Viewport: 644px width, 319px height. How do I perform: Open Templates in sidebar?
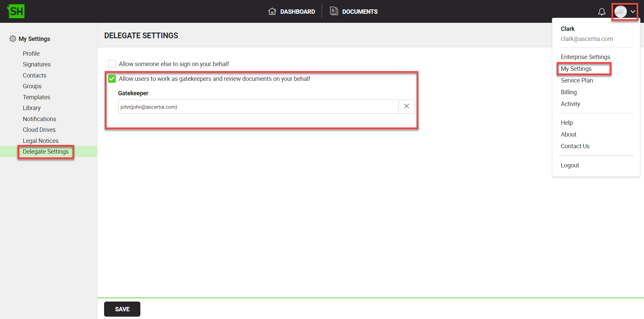pos(36,97)
